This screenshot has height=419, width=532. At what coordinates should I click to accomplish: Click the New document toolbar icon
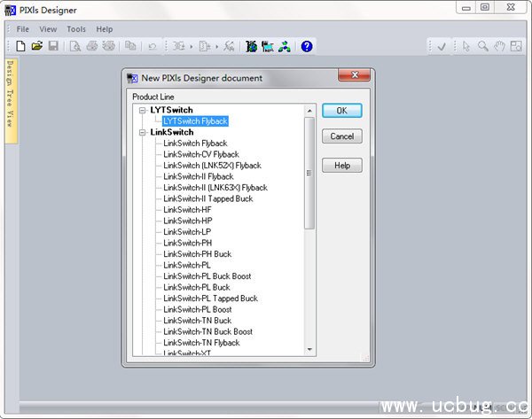point(21,46)
